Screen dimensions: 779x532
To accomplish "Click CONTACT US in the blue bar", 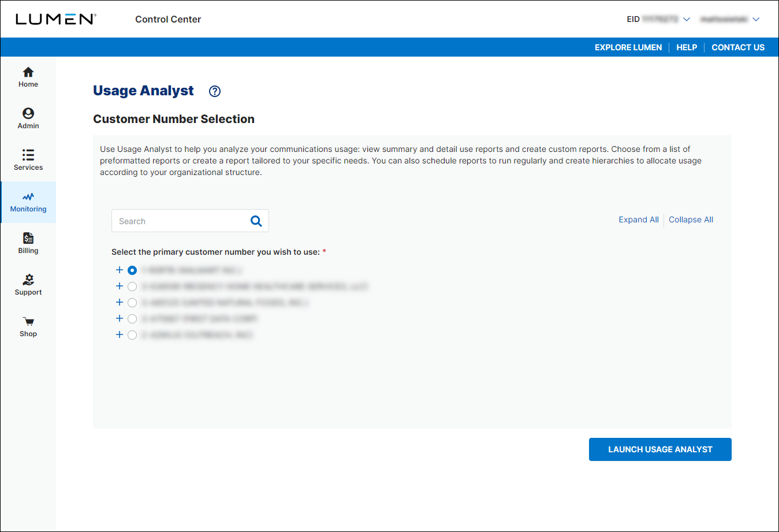I will (738, 47).
